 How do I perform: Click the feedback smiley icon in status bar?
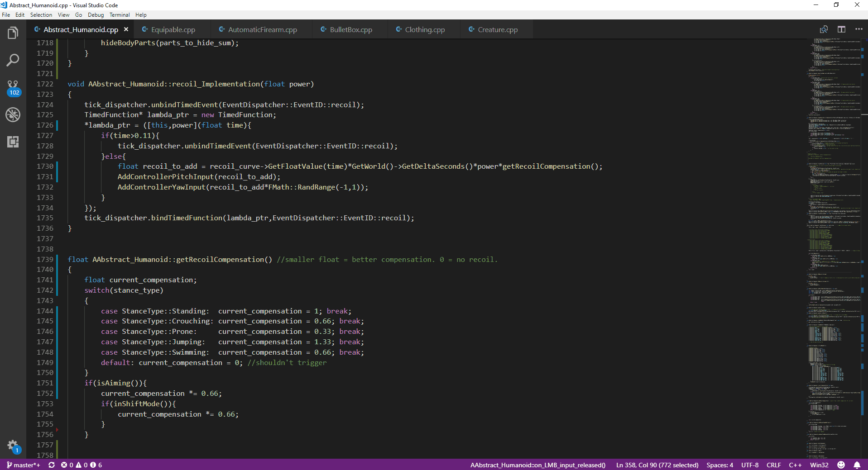(x=841, y=465)
